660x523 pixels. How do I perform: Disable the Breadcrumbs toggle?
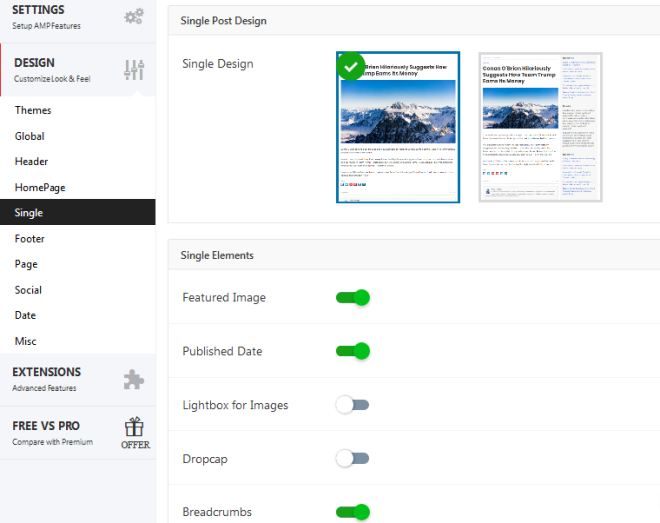point(353,512)
